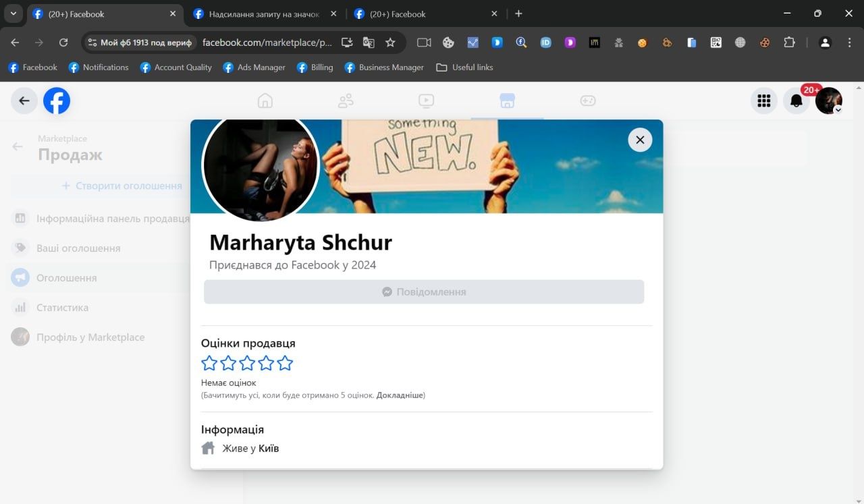The width and height of the screenshot is (864, 504).
Task: Open the tab search dropdown
Action: click(13, 13)
